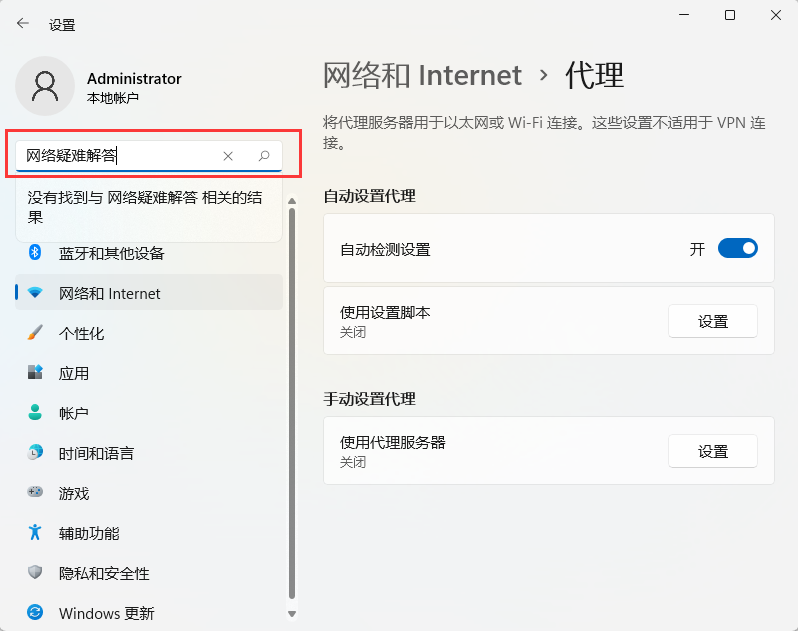Select the Personalization paintbrush icon
The image size is (798, 631).
click(x=35, y=333)
